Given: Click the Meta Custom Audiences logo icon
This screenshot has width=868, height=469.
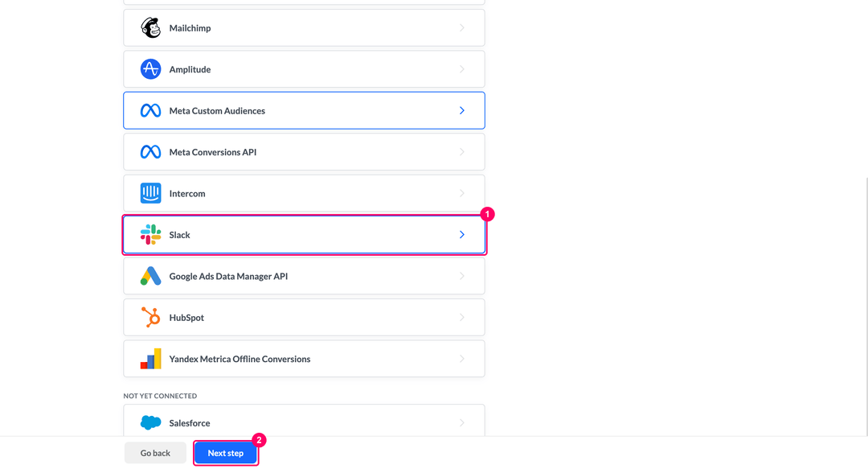Looking at the screenshot, I should (x=150, y=110).
